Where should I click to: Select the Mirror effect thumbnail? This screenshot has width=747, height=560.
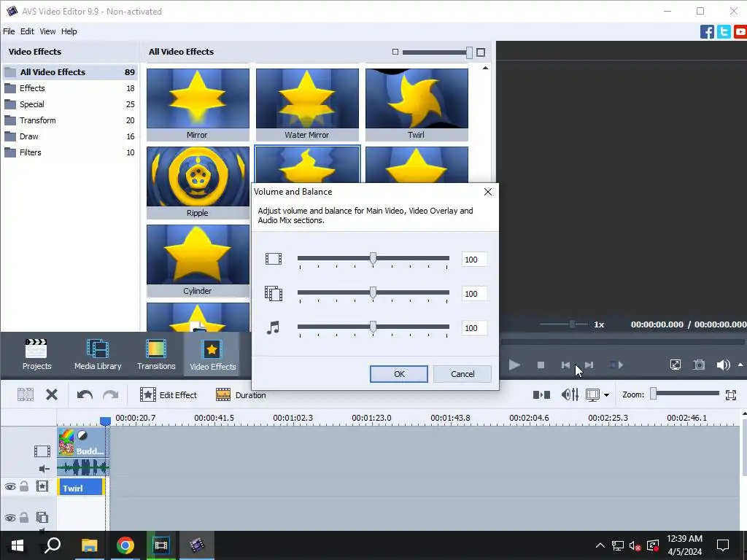[198, 104]
